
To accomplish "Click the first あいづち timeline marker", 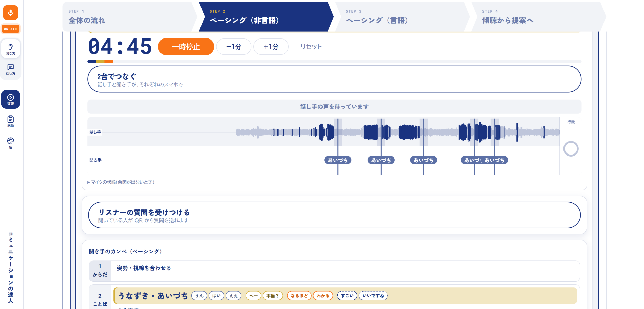I will point(338,160).
